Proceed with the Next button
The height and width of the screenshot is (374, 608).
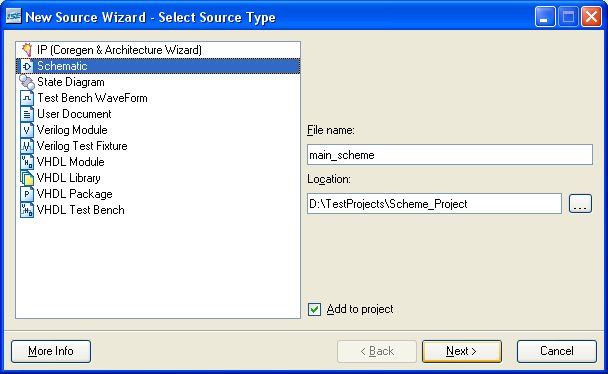tap(461, 351)
